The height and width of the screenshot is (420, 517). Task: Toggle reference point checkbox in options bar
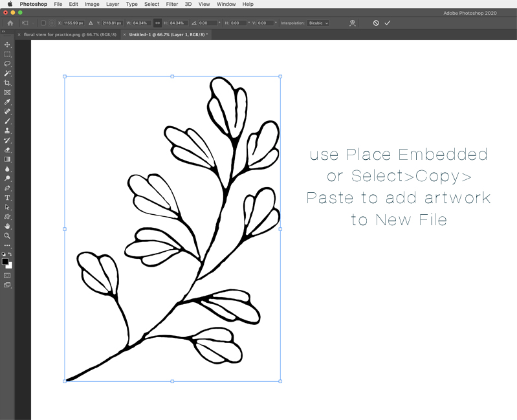43,23
